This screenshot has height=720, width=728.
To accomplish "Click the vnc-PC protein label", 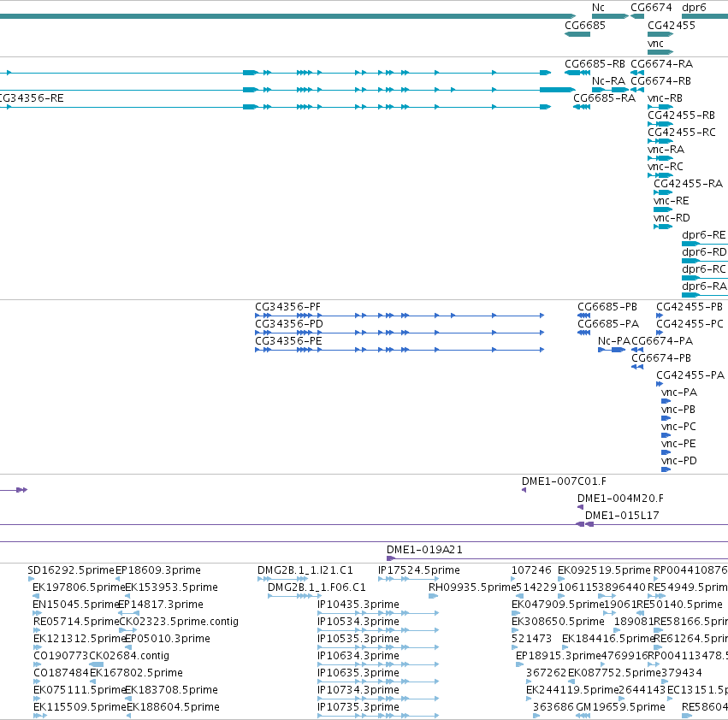I will pos(678,426).
